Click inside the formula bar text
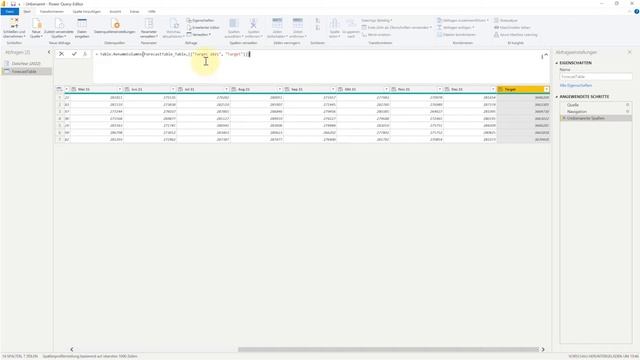 pyautogui.click(x=174, y=54)
